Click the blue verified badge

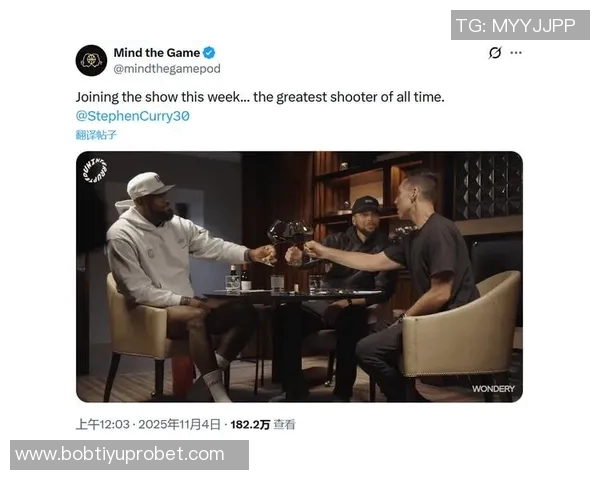tap(209, 53)
